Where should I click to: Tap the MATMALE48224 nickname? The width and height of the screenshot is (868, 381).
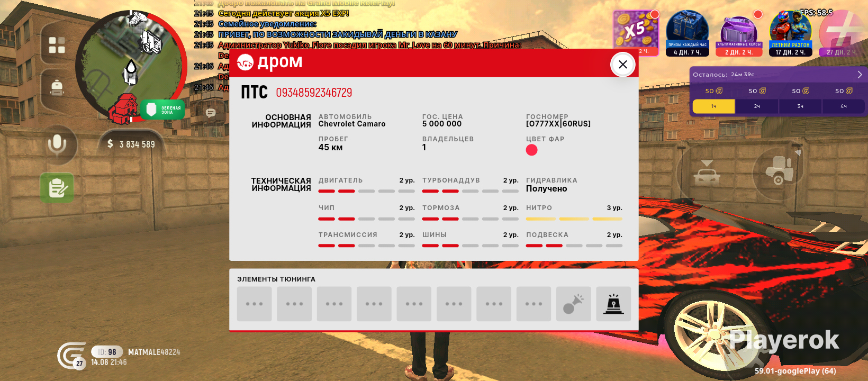click(154, 352)
